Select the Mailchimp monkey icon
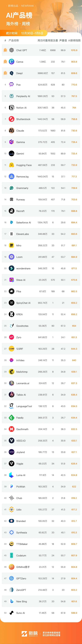The height and width of the screenshot is (644, 82). pos(11,372)
